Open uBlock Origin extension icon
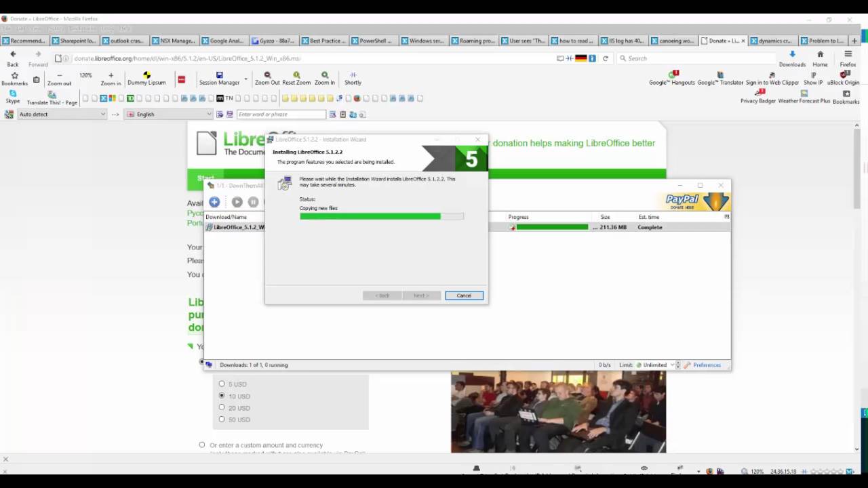This screenshot has width=868, height=488. pyautogui.click(x=844, y=75)
